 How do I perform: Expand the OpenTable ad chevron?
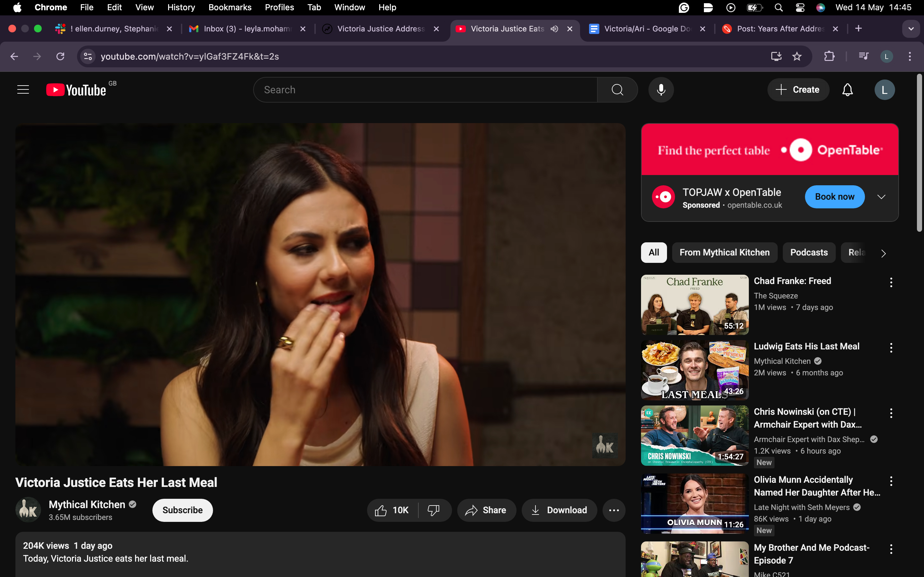[881, 197]
